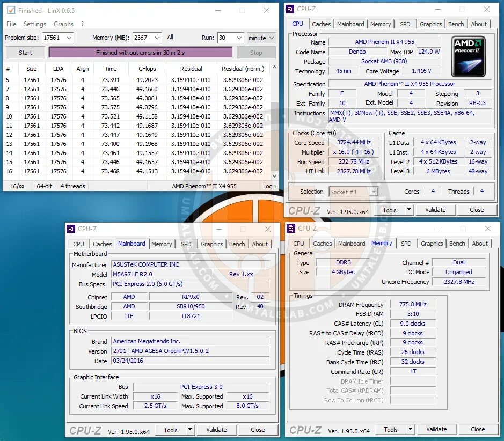Click Close button in the Mainboard CPU-Z window
This screenshot has height=441, width=504.
click(258, 429)
